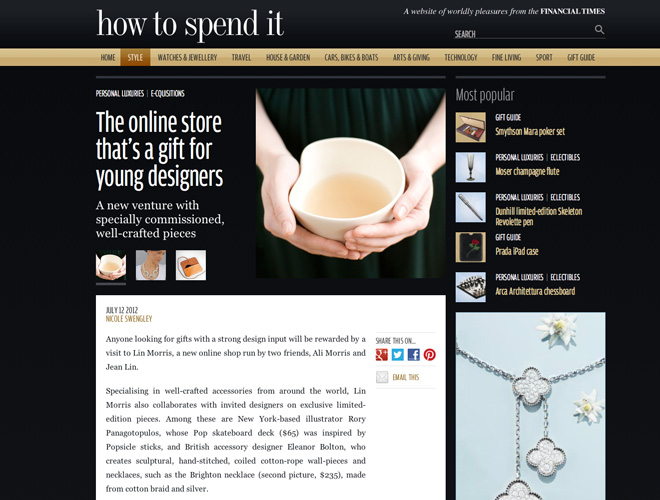Click the E-cquisitions category link
The image size is (660, 500).
(x=168, y=93)
